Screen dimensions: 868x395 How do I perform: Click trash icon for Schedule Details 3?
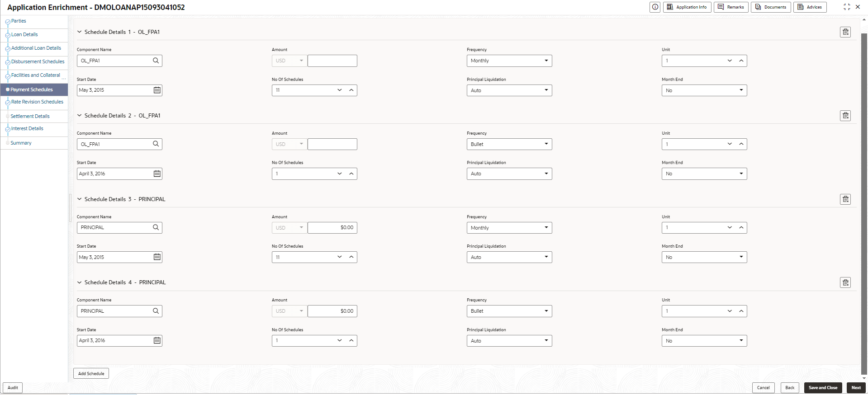point(845,199)
